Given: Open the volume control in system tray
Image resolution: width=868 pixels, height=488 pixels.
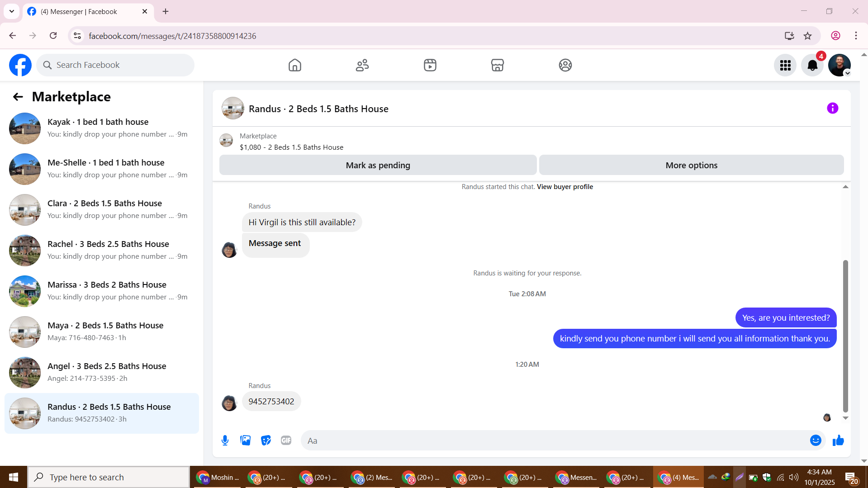Looking at the screenshot, I should pyautogui.click(x=794, y=477).
